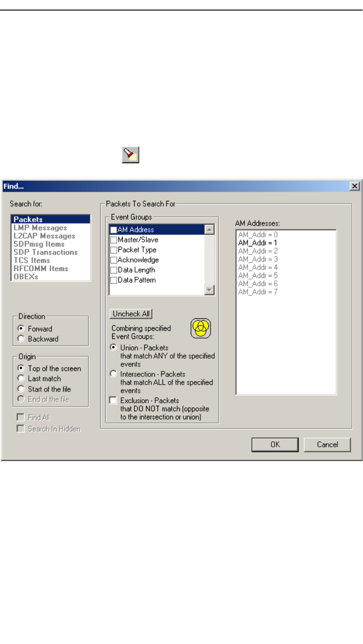Screen dimensions: 363x644
Task: Click the Venn diagram combining icon
Action: [200, 328]
